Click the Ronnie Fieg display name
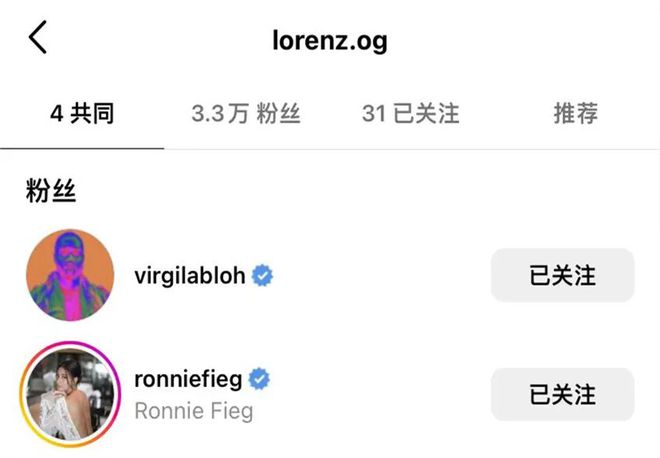The image size is (660, 458). click(x=193, y=410)
